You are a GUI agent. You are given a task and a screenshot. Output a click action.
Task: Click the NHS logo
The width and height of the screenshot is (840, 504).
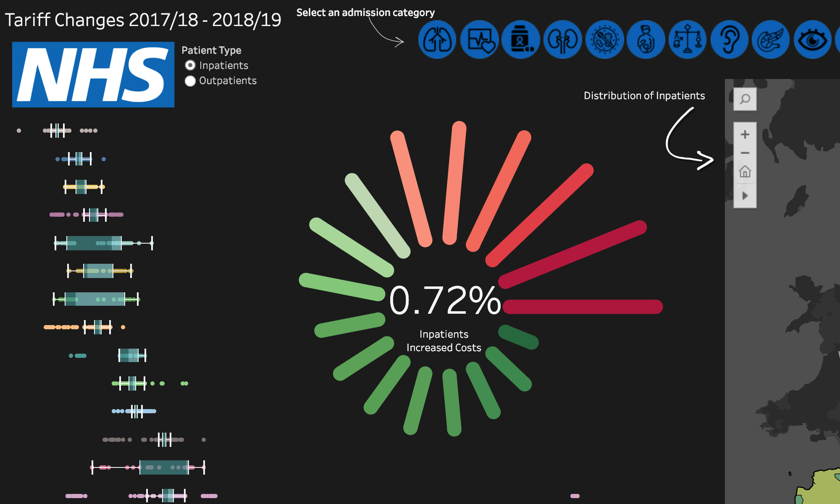point(93,74)
